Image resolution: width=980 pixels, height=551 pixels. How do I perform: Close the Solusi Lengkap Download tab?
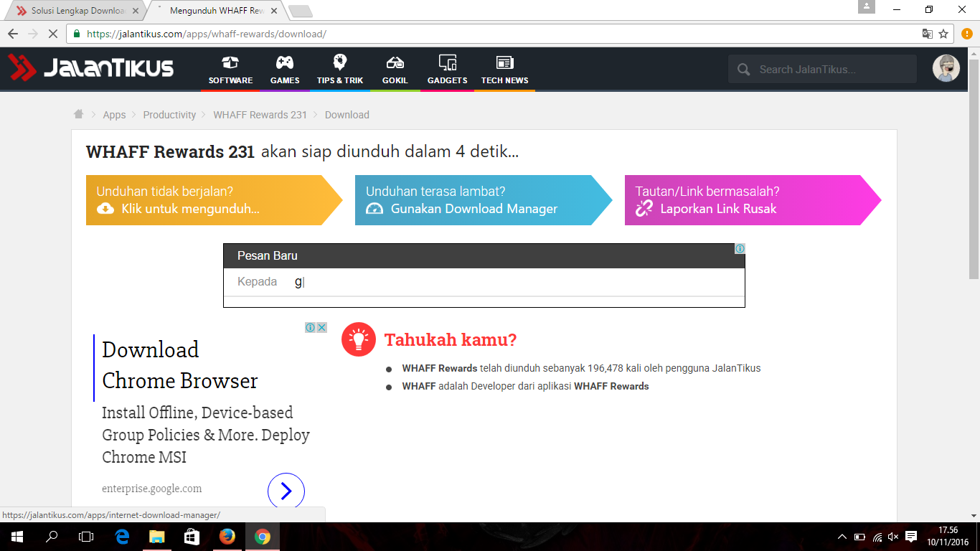[136, 11]
